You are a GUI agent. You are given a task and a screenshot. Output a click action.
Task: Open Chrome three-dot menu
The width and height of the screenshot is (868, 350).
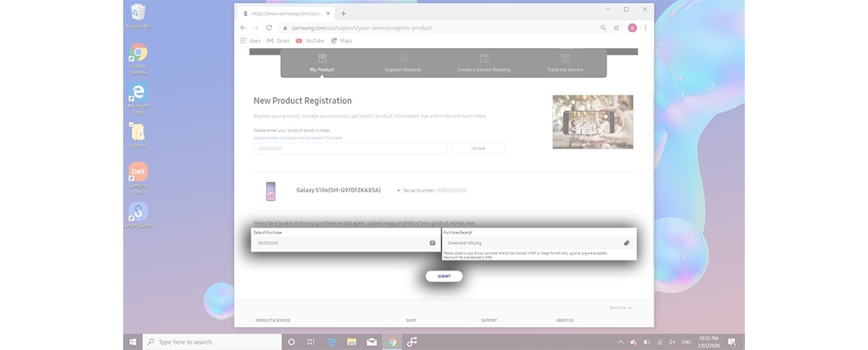coord(645,28)
